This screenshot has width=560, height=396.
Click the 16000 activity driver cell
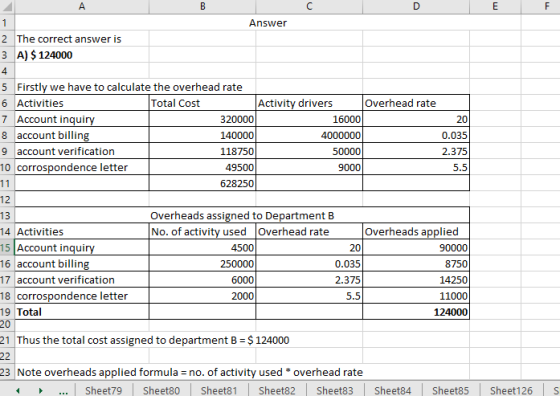coord(309,119)
